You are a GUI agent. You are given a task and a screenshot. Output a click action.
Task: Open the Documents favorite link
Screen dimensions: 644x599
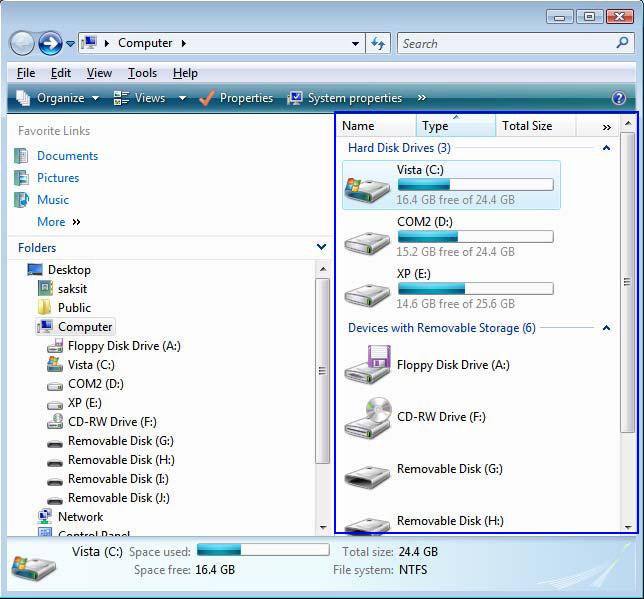click(67, 156)
